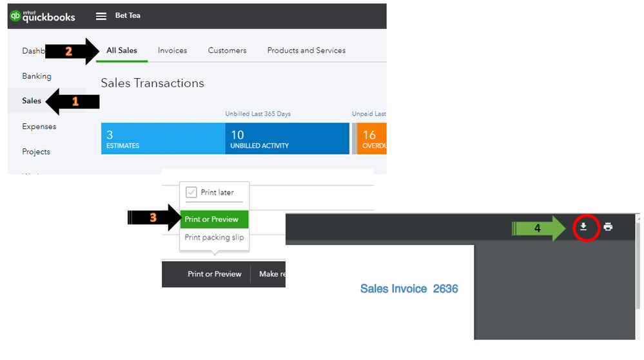
Task: Click the QuickBooks logo icon
Action: 15,16
